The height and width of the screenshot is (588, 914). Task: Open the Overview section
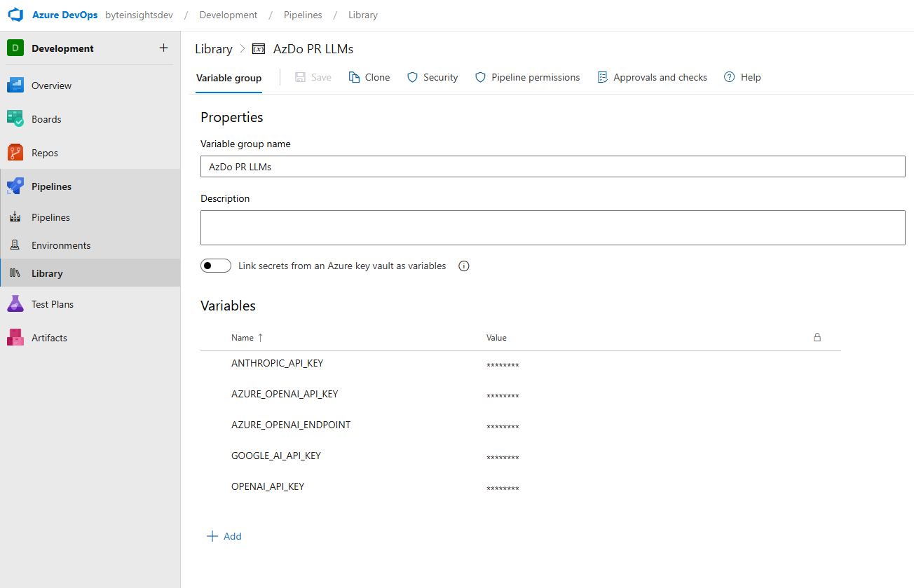(53, 85)
